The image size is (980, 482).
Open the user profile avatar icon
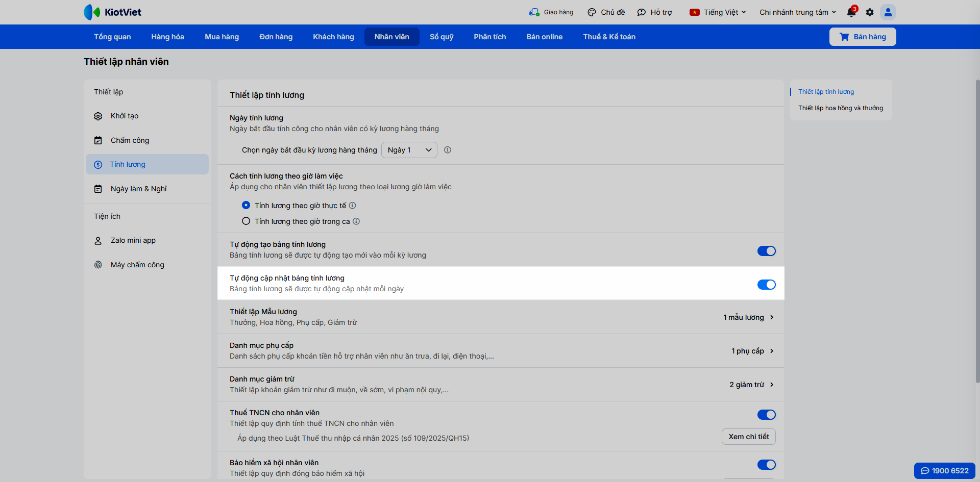[x=888, y=12]
